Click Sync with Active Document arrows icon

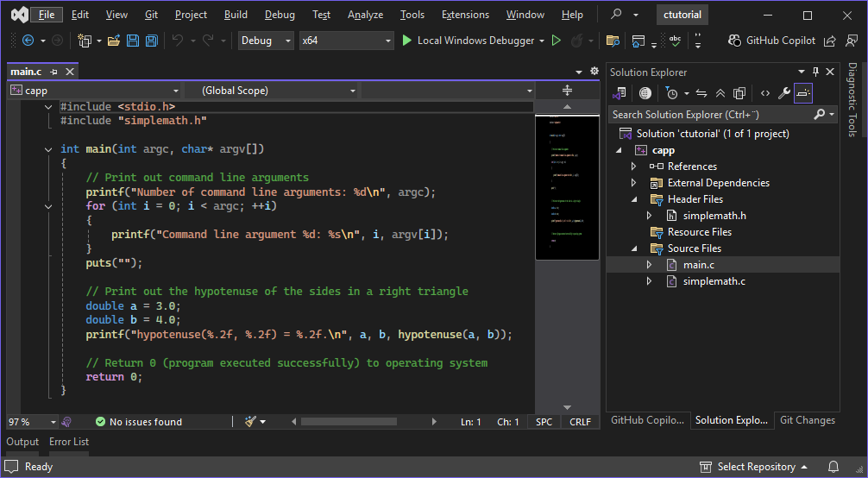(x=701, y=93)
